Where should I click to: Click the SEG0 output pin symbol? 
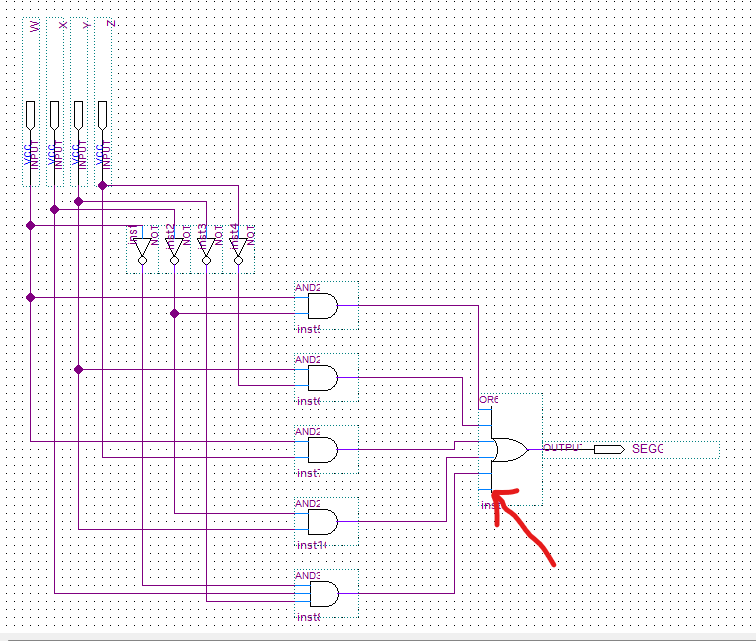coord(608,449)
